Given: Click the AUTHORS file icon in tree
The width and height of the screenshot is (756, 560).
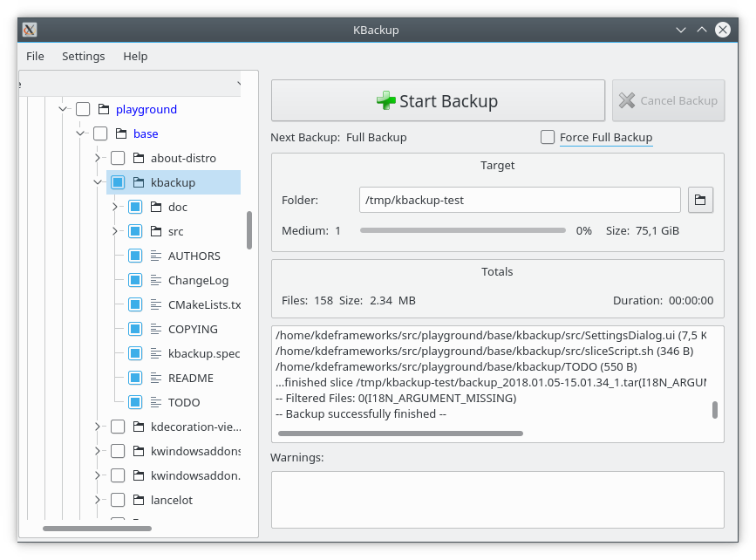Looking at the screenshot, I should [156, 256].
